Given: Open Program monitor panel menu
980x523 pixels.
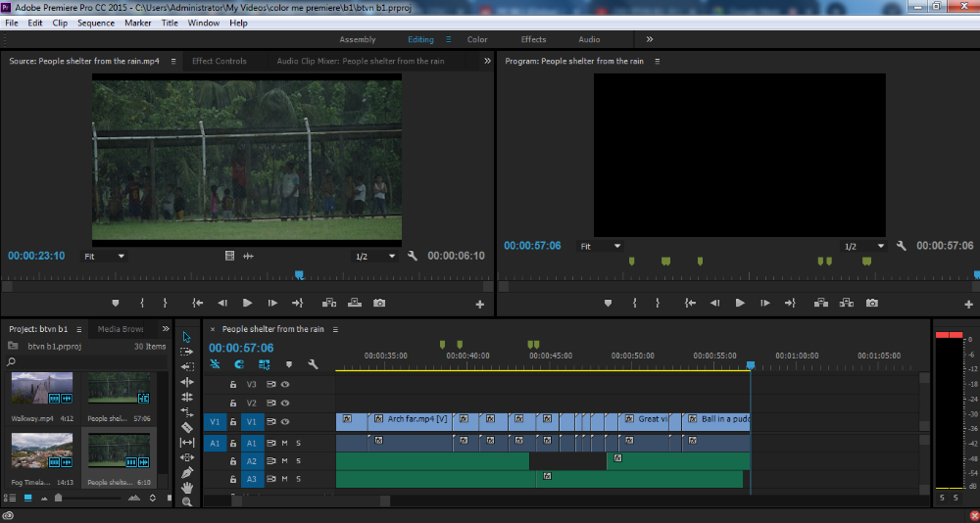Looking at the screenshot, I should [657, 62].
